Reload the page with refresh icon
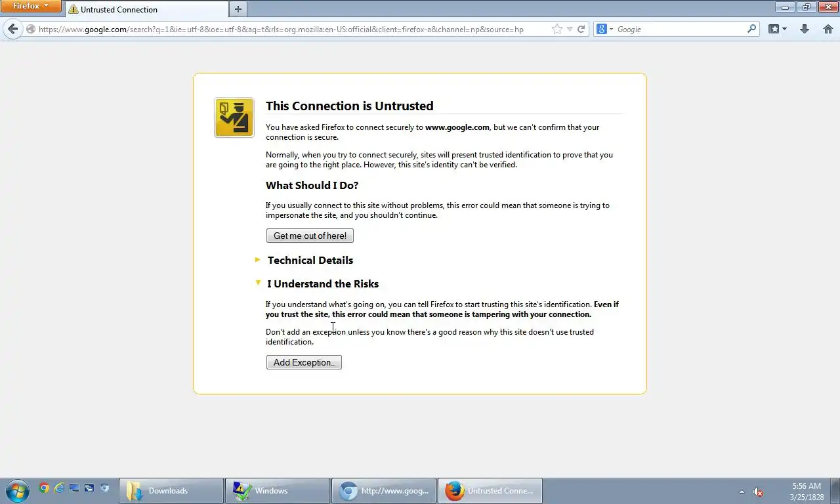The image size is (840, 504). pyautogui.click(x=581, y=29)
